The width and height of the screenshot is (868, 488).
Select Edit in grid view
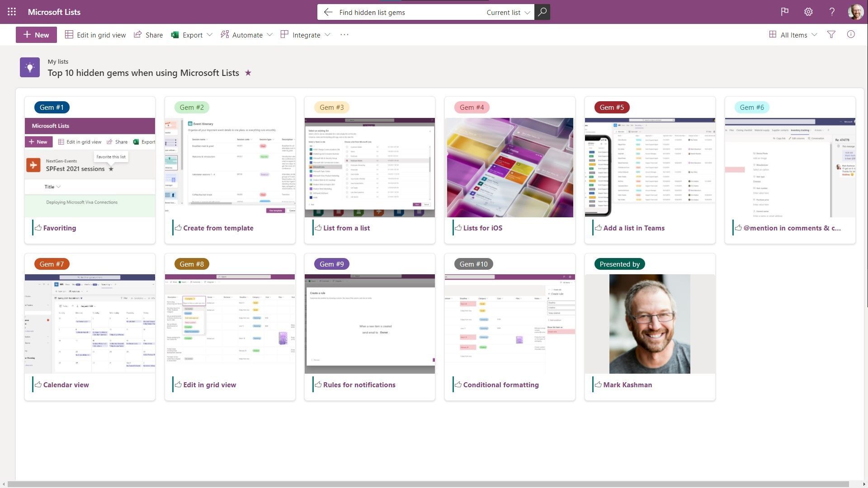(x=95, y=35)
